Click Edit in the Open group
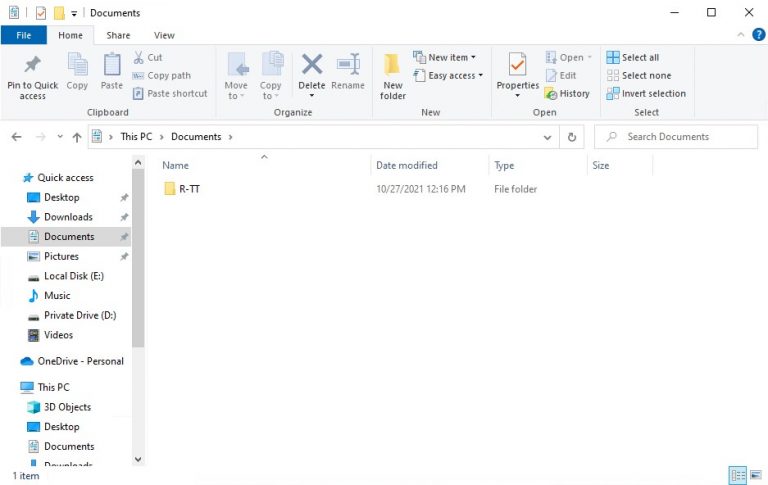768x485 pixels. 561,75
